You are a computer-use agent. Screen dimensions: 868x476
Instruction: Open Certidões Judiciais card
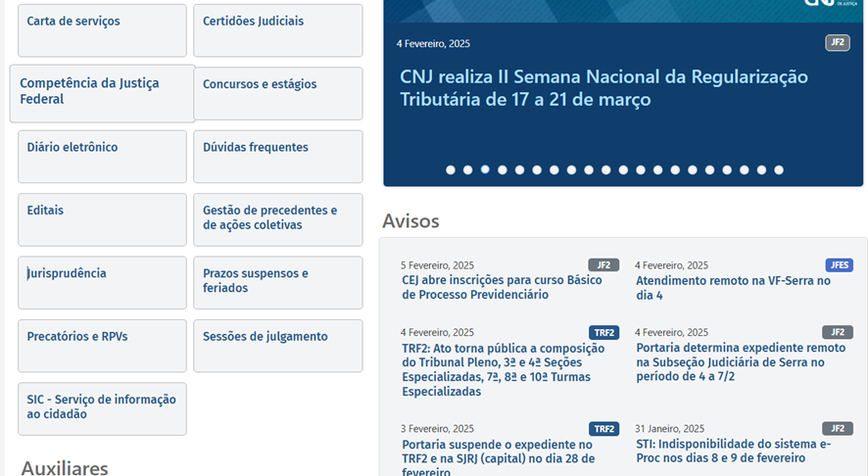coord(278,30)
